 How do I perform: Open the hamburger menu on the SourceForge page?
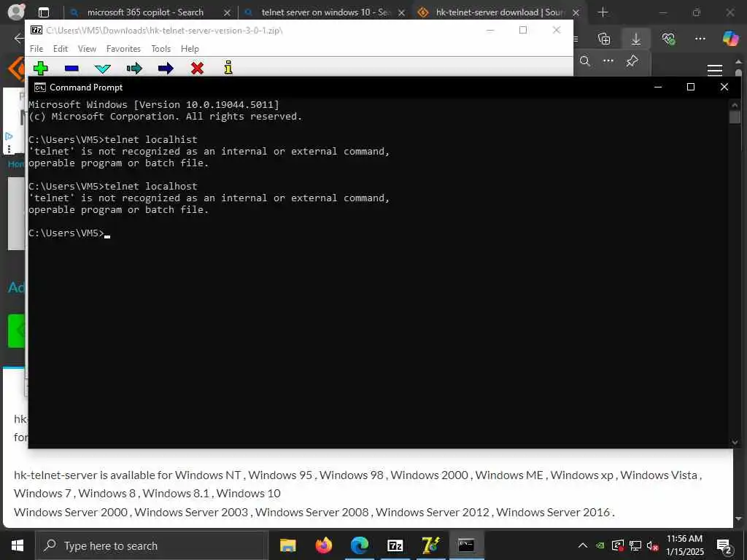coord(715,71)
